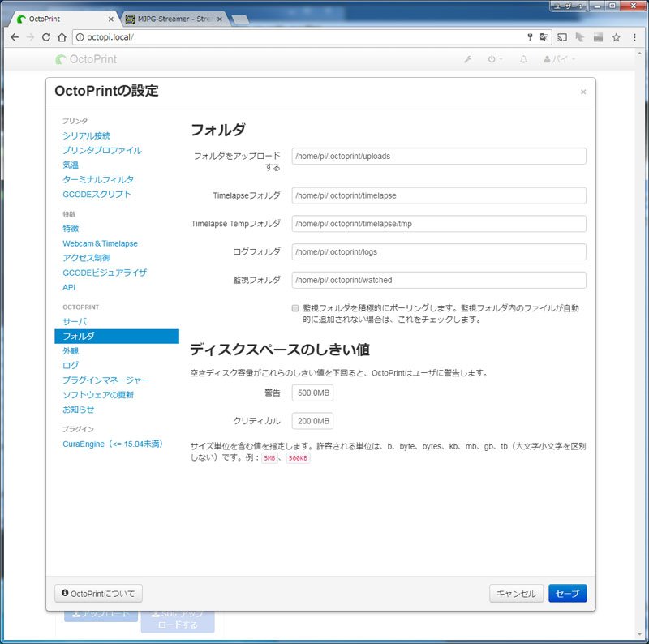Open the user account dropdown
Image resolution: width=649 pixels, height=644 pixels.
[x=560, y=59]
